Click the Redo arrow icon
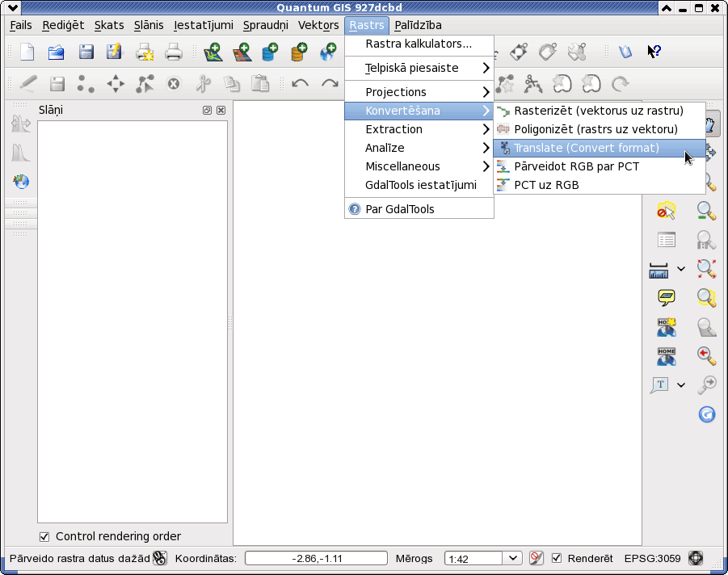 click(330, 84)
